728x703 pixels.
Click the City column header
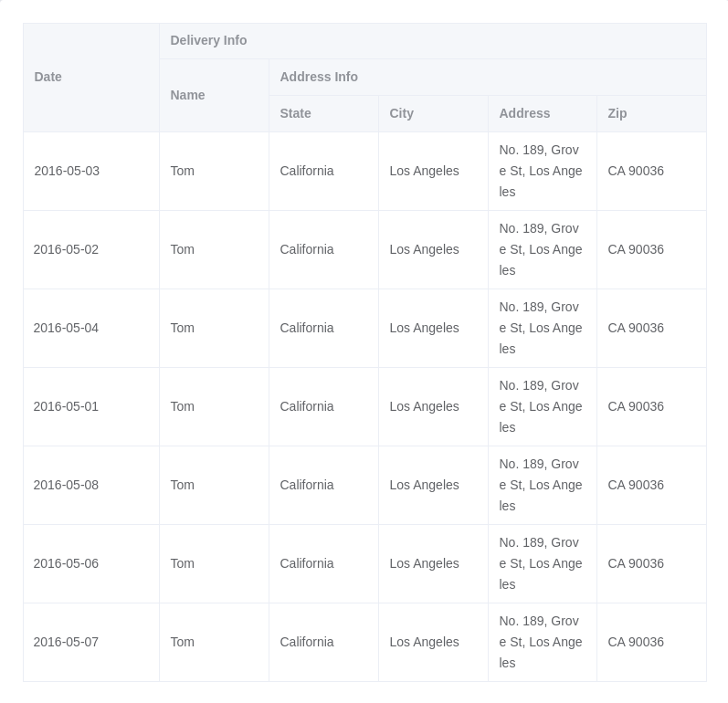tap(433, 114)
